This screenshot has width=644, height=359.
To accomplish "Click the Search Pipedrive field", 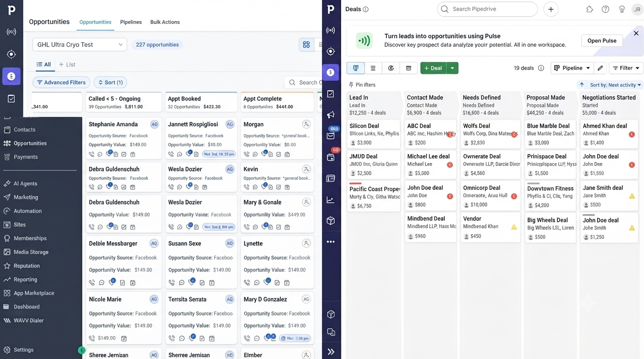I will click(487, 9).
